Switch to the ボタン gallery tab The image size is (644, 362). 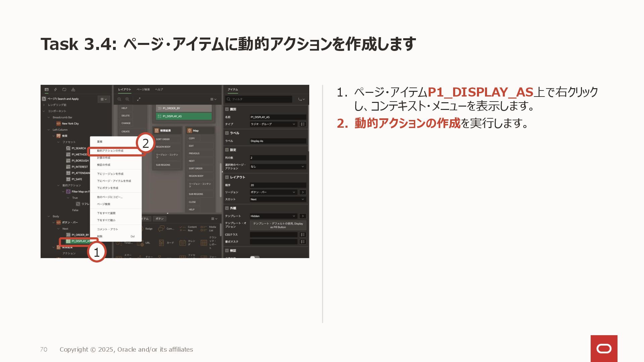click(160, 219)
